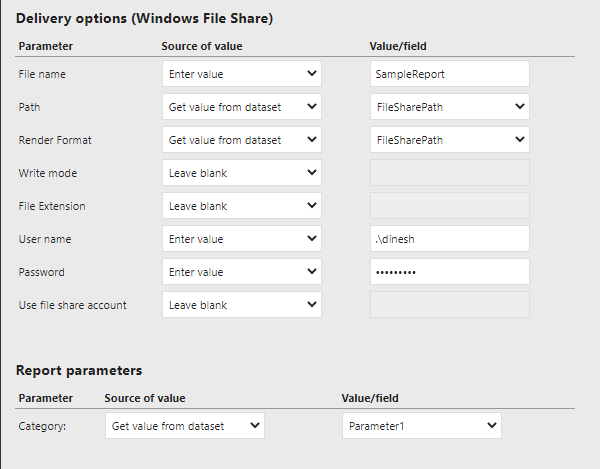Click the SampleReport file name field
The width and height of the screenshot is (600, 469).
click(449, 74)
